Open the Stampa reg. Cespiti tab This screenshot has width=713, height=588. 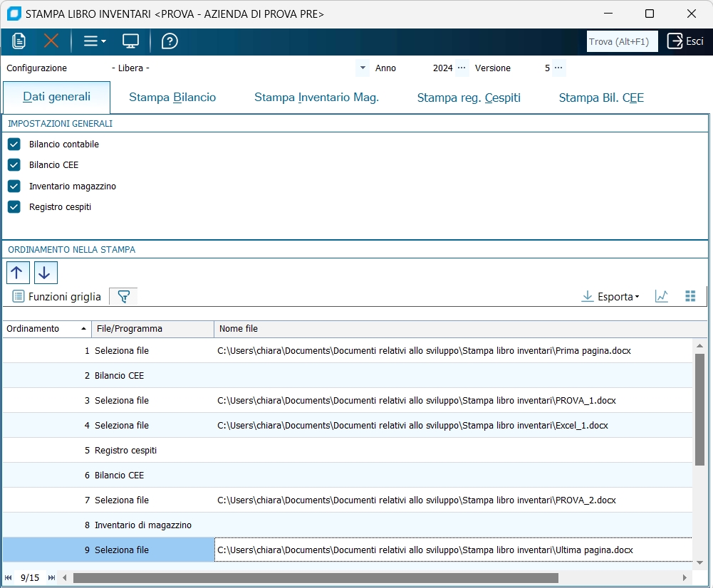[x=469, y=98]
